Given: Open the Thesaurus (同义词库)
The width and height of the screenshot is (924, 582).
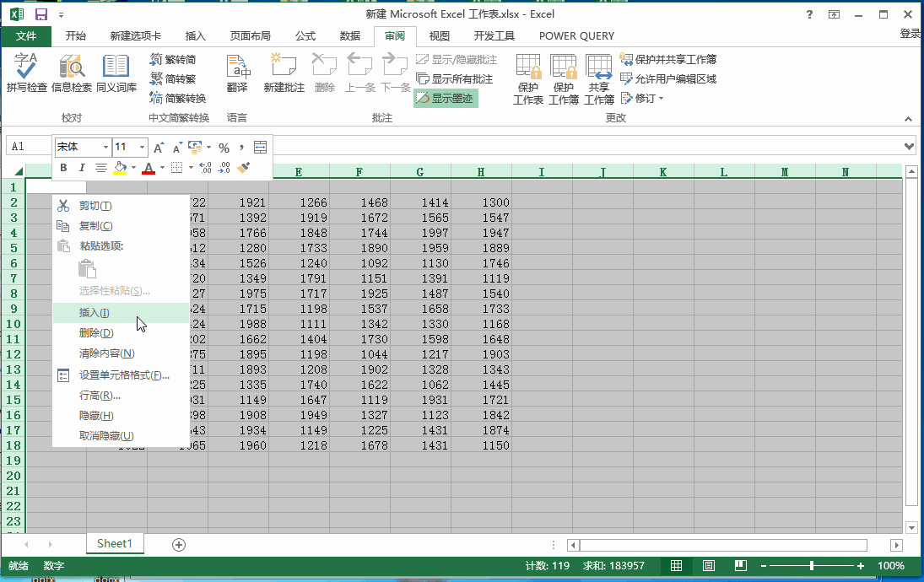Looking at the screenshot, I should [116, 73].
